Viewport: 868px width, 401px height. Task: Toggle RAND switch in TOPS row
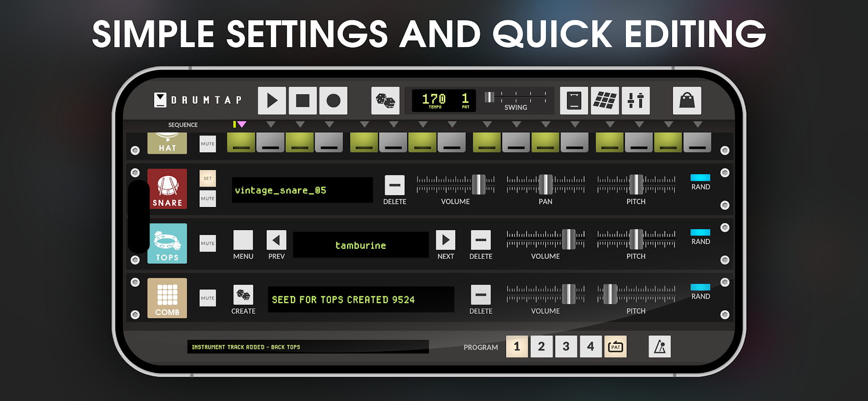[700, 233]
